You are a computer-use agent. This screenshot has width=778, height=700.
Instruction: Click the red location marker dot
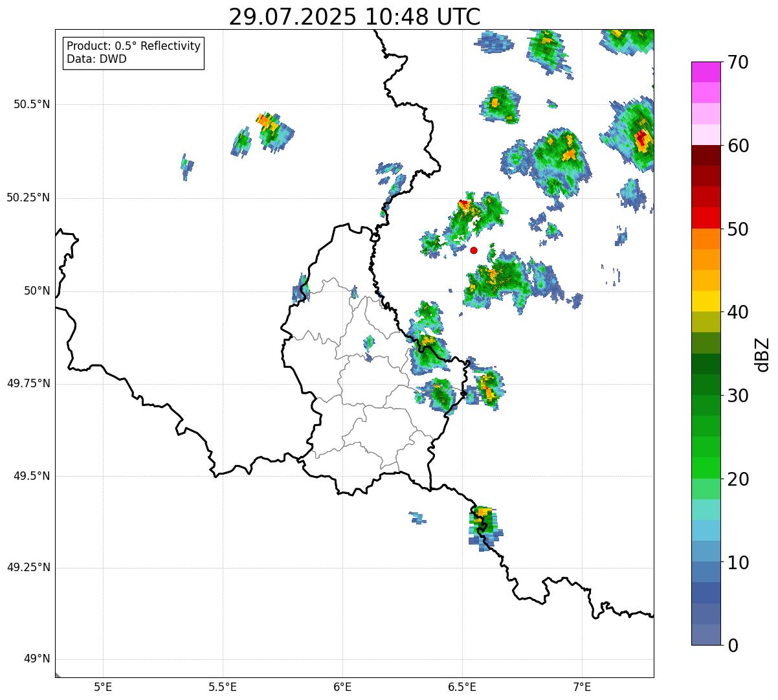click(474, 250)
